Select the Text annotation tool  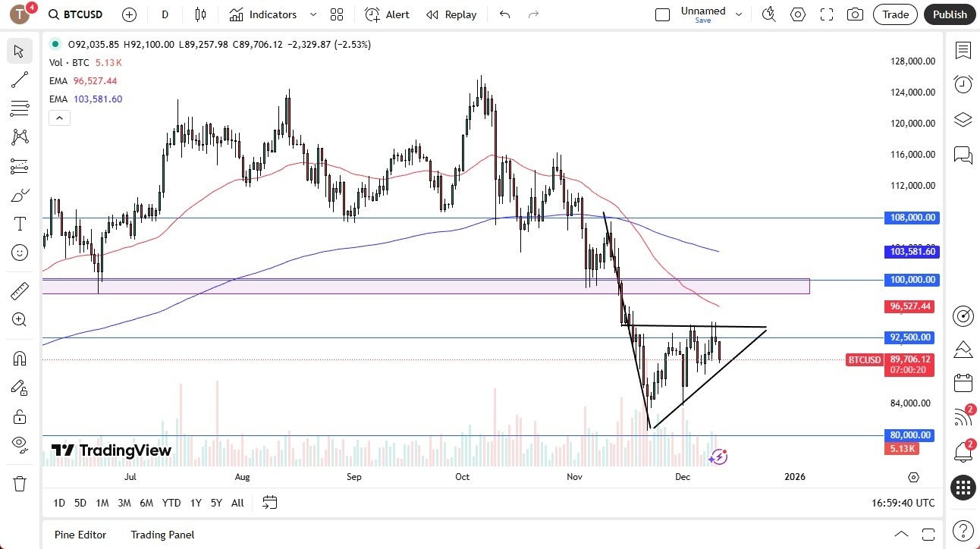pyautogui.click(x=20, y=223)
